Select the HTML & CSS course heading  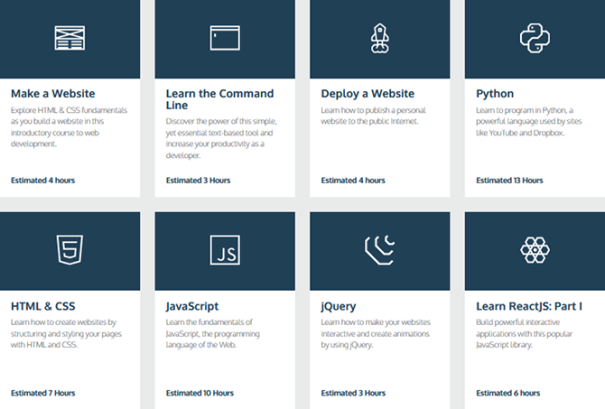[x=43, y=306]
